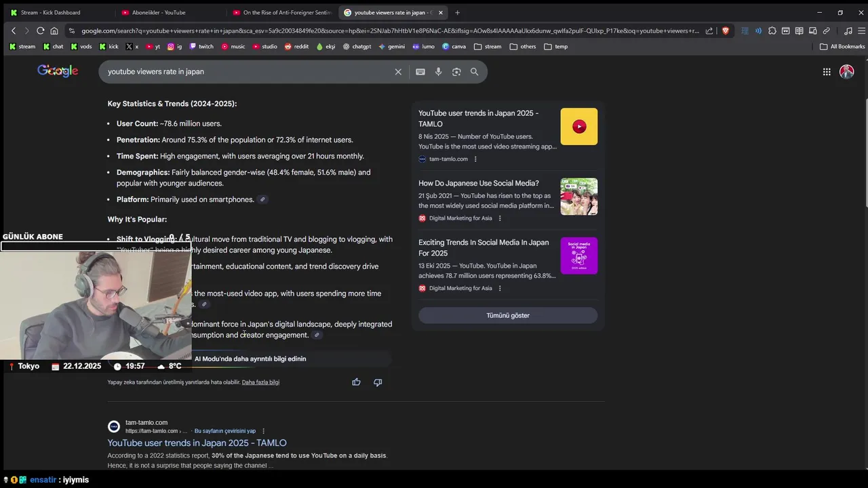This screenshot has height=488, width=868.
Task: Click the share page icon in address bar
Action: [709, 30]
